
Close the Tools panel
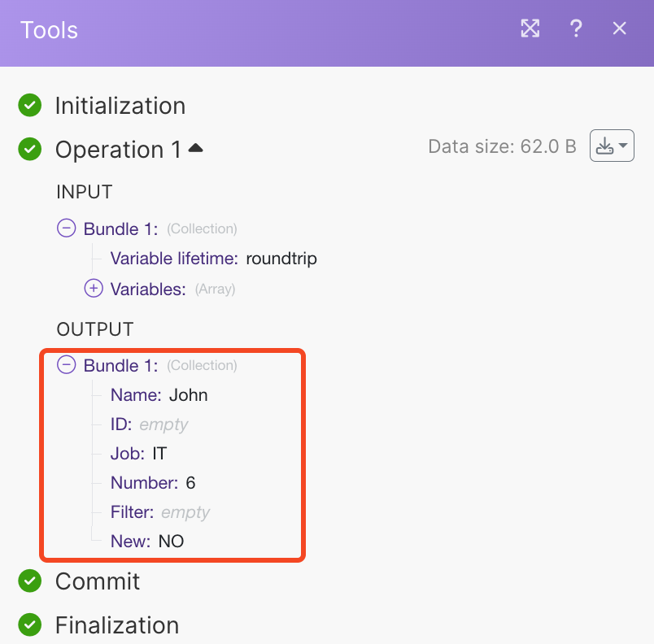(620, 29)
